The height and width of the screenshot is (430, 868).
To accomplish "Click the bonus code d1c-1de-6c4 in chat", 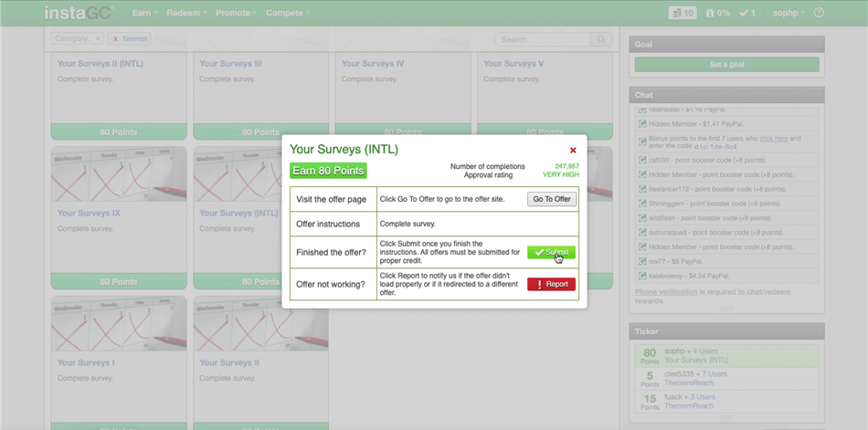I will coord(715,147).
